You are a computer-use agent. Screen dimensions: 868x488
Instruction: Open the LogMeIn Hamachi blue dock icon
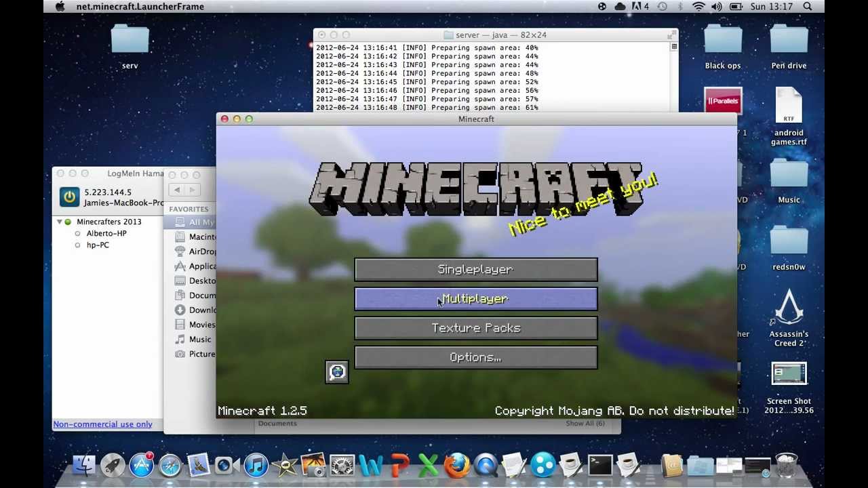542,466
